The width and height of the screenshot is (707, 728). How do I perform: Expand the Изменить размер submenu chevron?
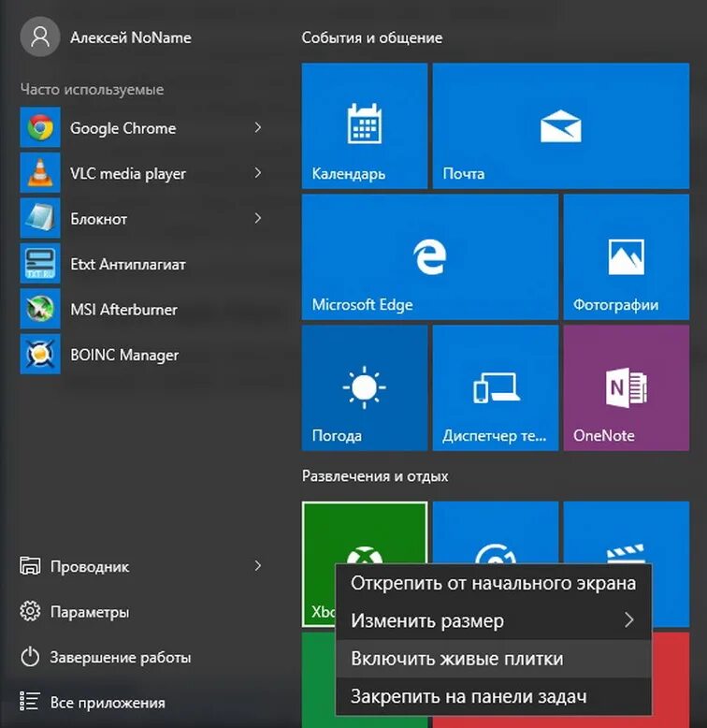pos(629,619)
